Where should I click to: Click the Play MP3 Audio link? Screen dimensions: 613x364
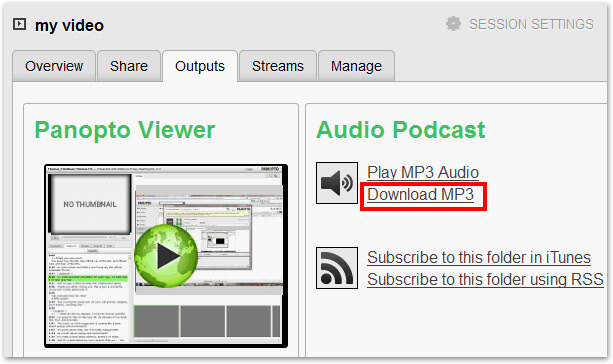click(x=423, y=172)
